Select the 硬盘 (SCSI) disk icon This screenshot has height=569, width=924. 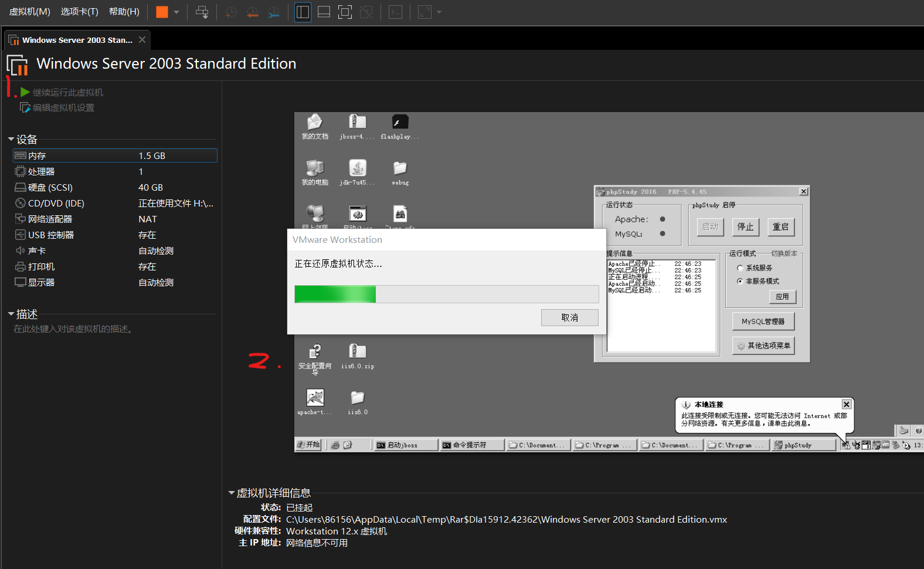(21, 187)
